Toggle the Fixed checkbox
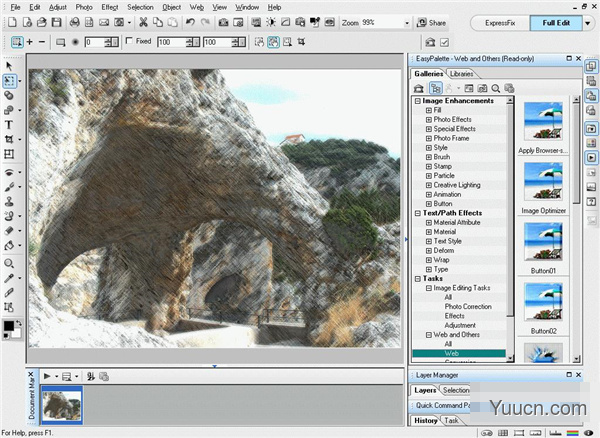 [x=129, y=41]
